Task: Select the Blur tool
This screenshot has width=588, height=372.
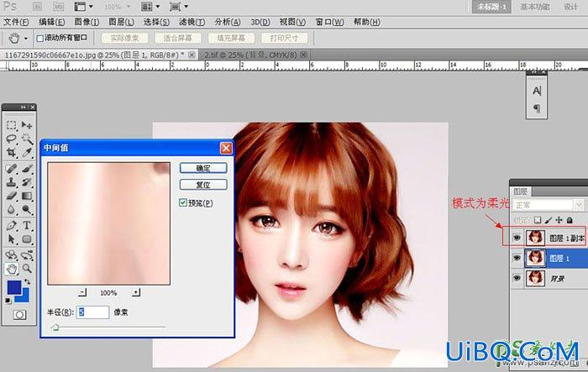Action: point(11,209)
